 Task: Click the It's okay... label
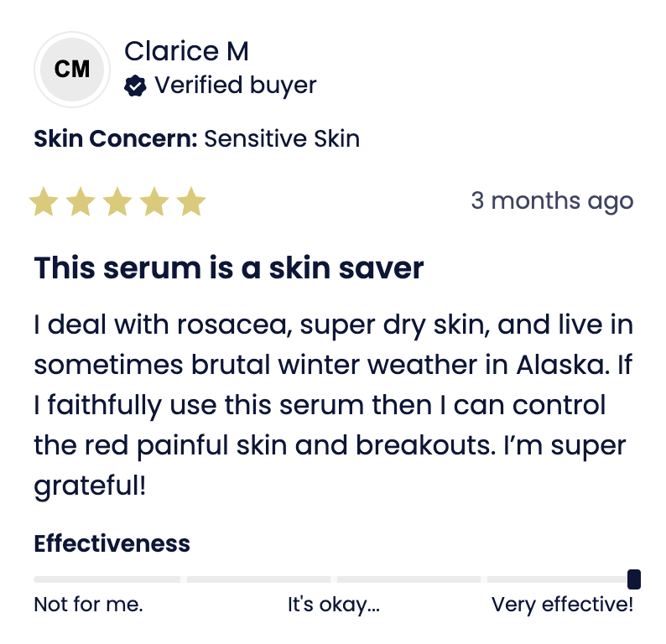pyautogui.click(x=333, y=605)
